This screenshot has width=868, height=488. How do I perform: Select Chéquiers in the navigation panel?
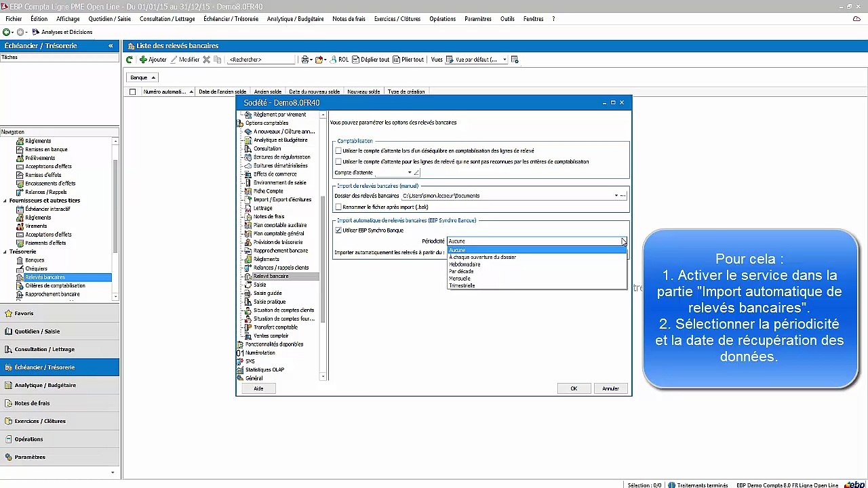coord(36,268)
